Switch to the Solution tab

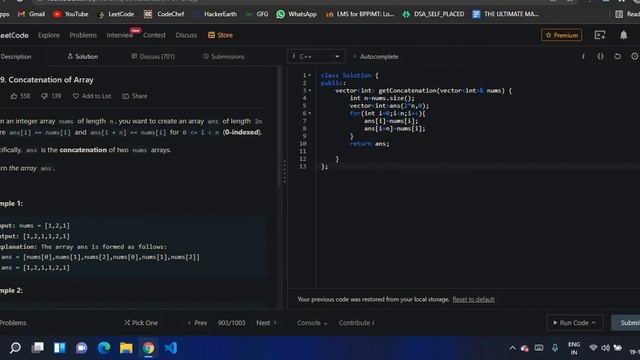(x=82, y=56)
